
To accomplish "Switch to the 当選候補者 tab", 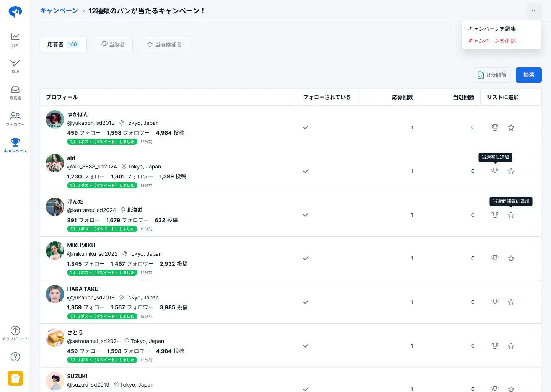I will tap(164, 44).
